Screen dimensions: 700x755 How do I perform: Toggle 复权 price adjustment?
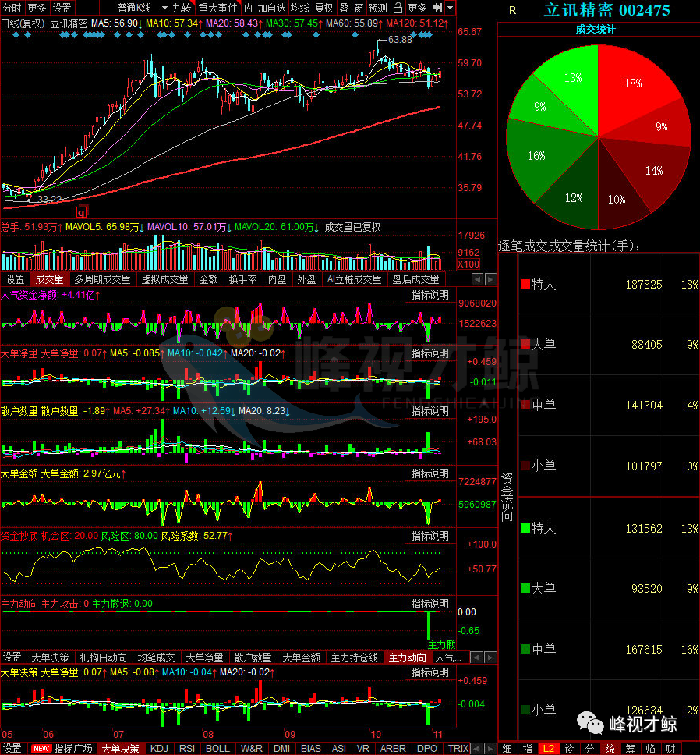tap(323, 8)
